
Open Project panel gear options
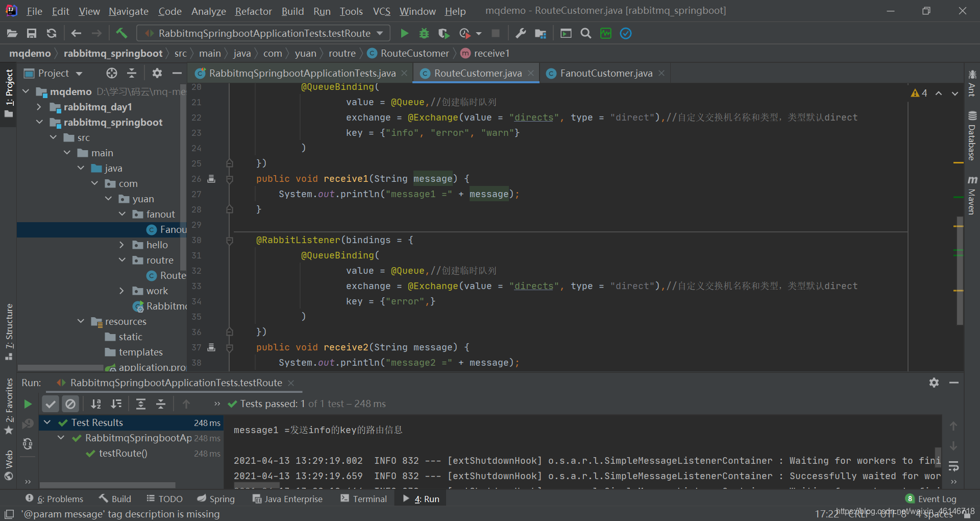(157, 73)
